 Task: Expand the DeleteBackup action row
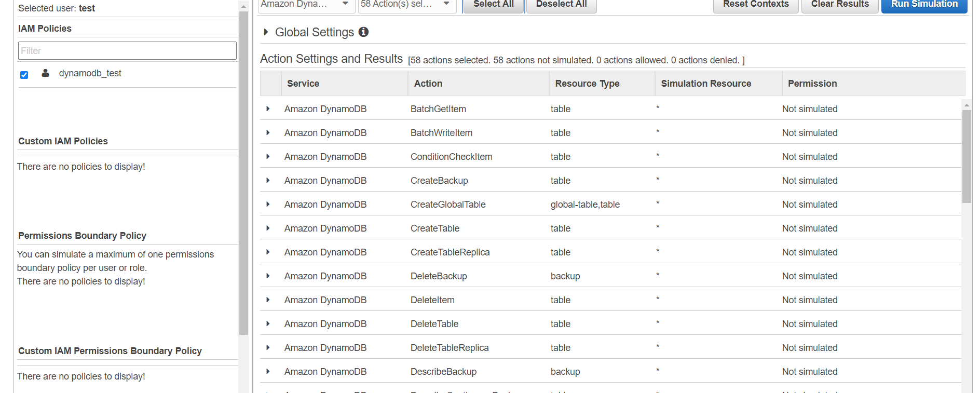tap(268, 276)
